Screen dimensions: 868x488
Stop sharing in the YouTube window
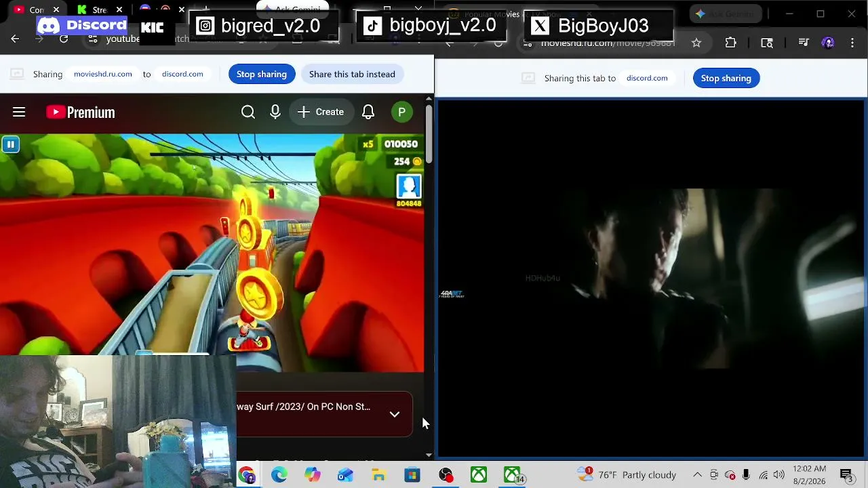coord(262,74)
